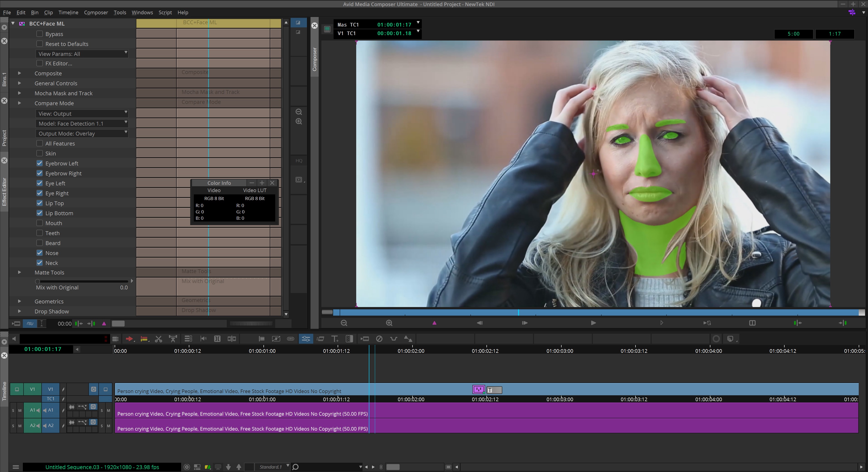Screen dimensions: 868x472
Task: Open the Title tool (T+) icon
Action: (x=334, y=339)
